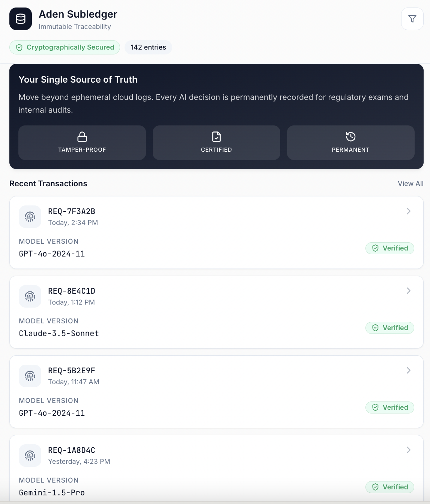Expand REQ-8E4C1D with its chevron arrow
The image size is (430, 504).
pyautogui.click(x=409, y=291)
